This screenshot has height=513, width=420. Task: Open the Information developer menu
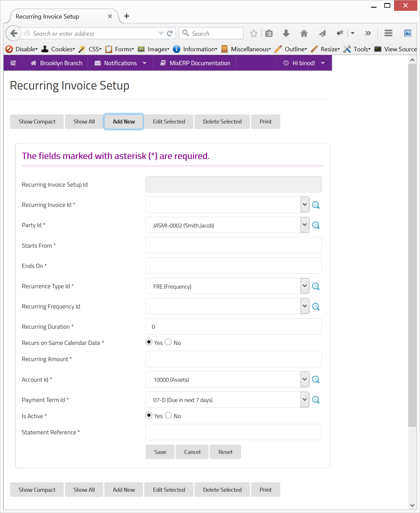[195, 49]
